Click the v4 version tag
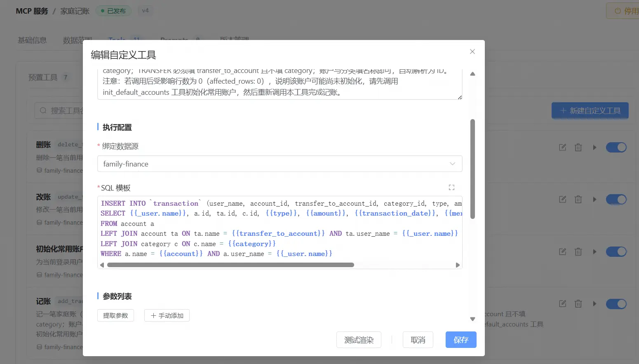This screenshot has width=639, height=364. pyautogui.click(x=145, y=10)
